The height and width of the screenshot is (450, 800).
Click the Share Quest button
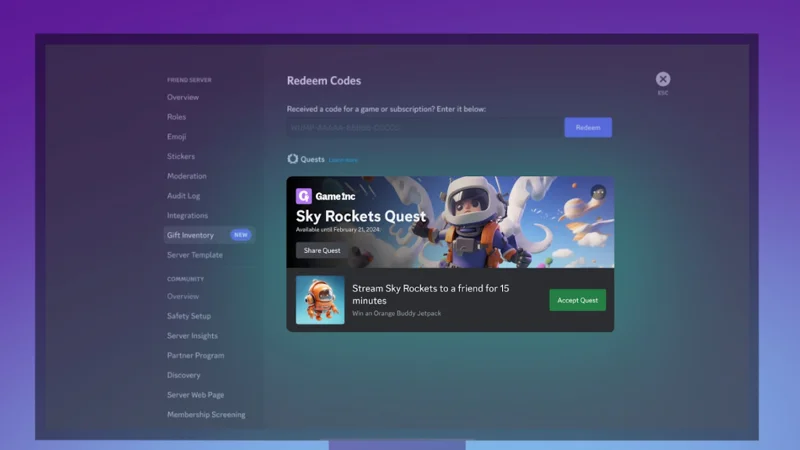(x=322, y=251)
